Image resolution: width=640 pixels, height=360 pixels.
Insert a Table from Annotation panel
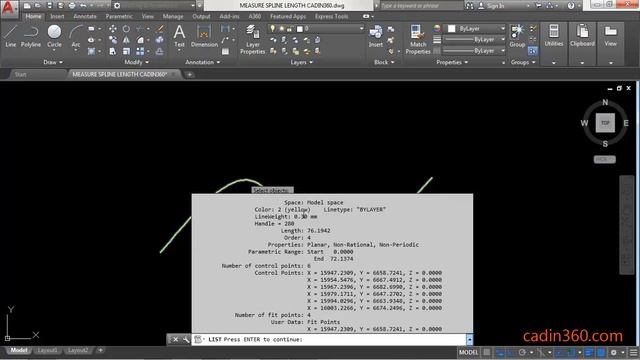tap(225, 51)
